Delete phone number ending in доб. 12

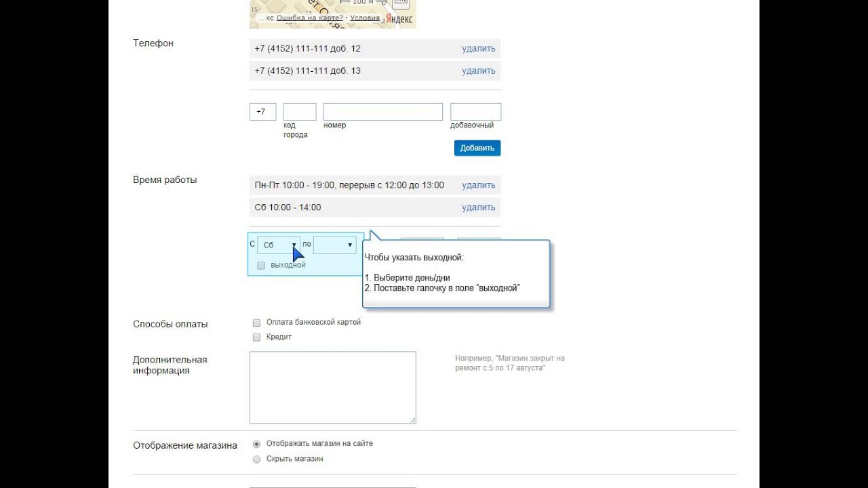478,49
